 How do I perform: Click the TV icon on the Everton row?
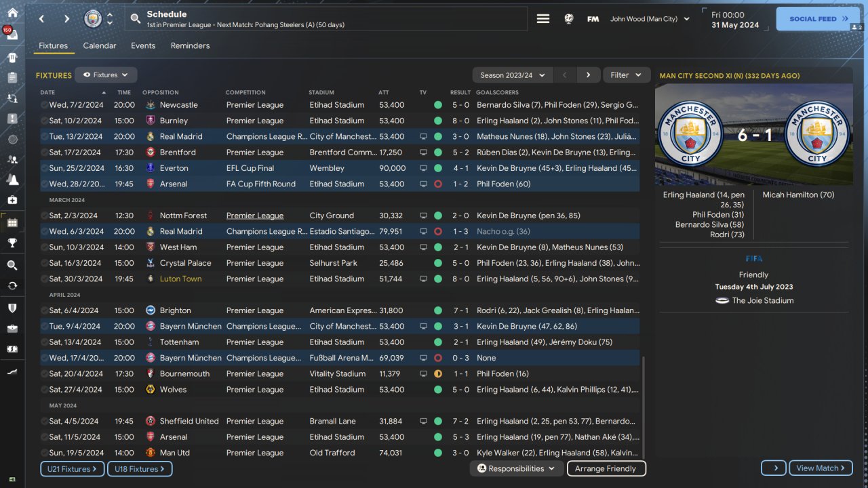click(423, 168)
